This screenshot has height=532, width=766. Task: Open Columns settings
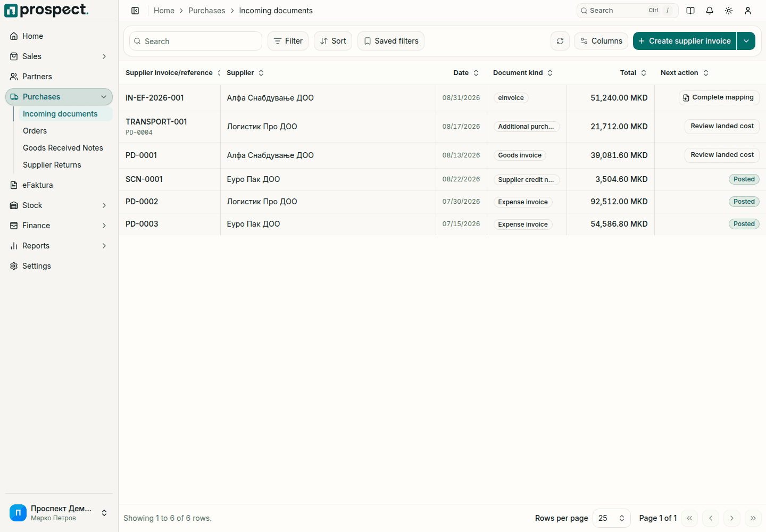[601, 41]
